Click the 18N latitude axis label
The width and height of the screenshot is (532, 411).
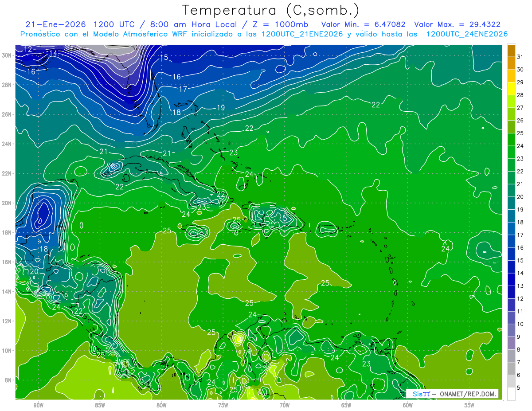(7, 232)
